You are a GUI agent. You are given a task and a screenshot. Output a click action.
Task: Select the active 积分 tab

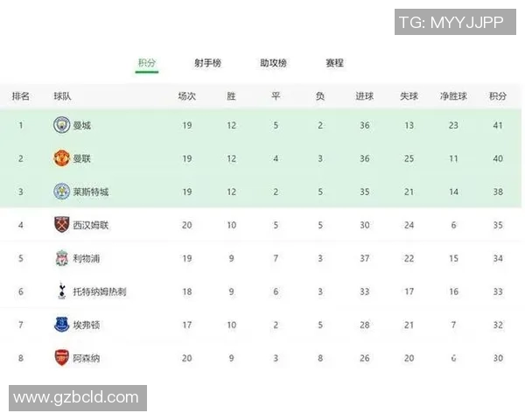point(146,63)
